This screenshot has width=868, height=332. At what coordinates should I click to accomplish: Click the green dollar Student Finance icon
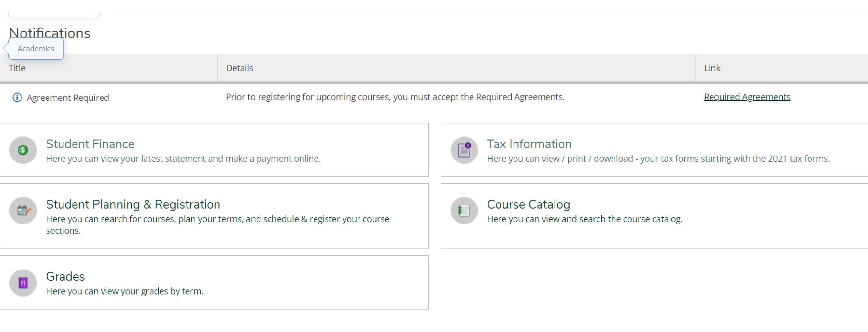[23, 150]
